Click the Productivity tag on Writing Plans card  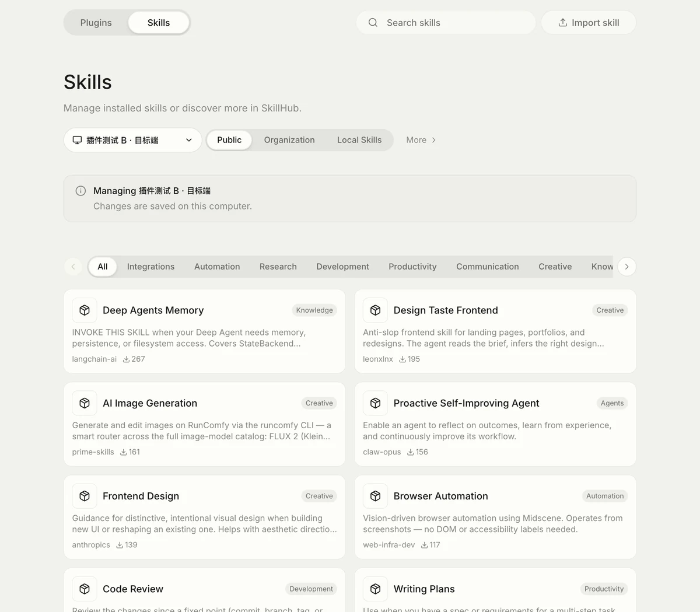(604, 589)
